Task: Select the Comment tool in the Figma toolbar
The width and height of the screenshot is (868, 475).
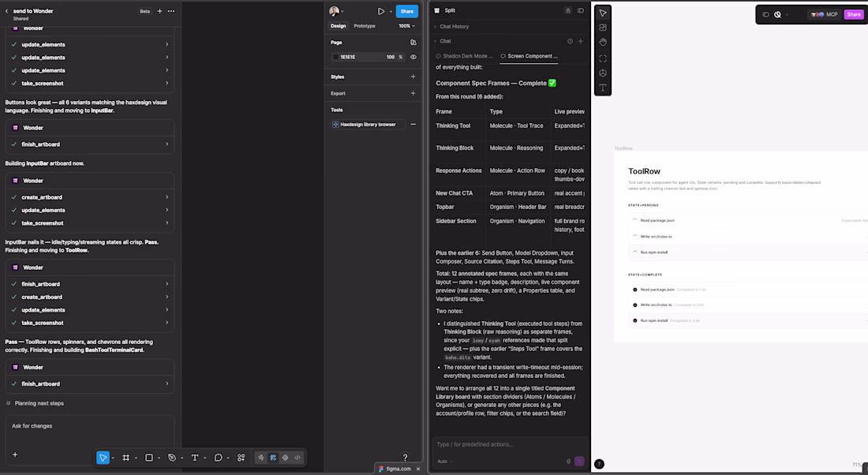Action: (218, 458)
